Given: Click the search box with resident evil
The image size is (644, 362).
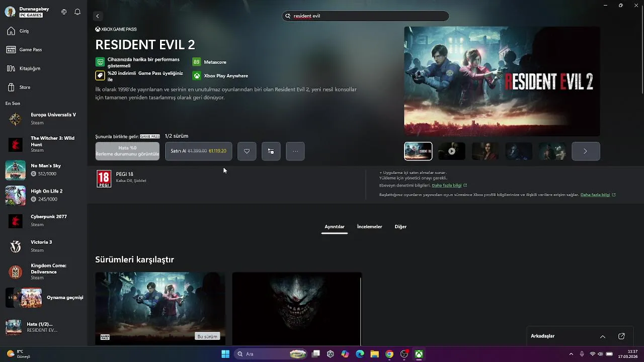Looking at the screenshot, I should pyautogui.click(x=365, y=16).
